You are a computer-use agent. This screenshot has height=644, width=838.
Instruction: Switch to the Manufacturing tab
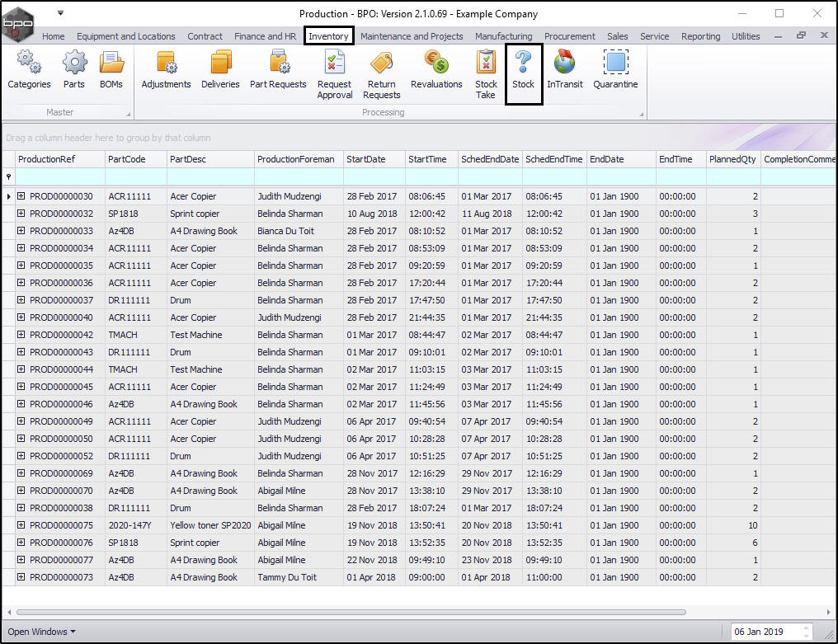[503, 36]
